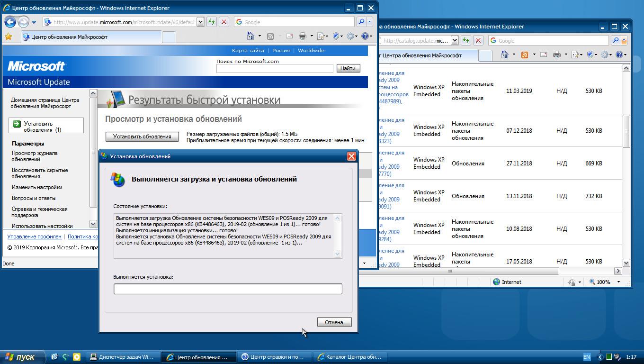Open search provider dropdown in front IE window
The height and width of the screenshot is (364, 644).
coord(369,22)
